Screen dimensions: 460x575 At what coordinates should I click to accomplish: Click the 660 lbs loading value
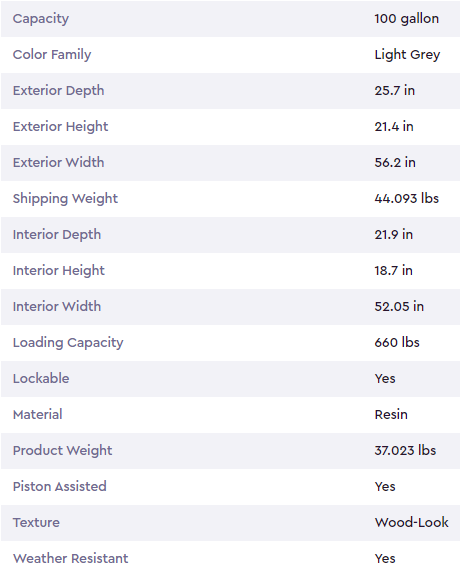tap(397, 342)
